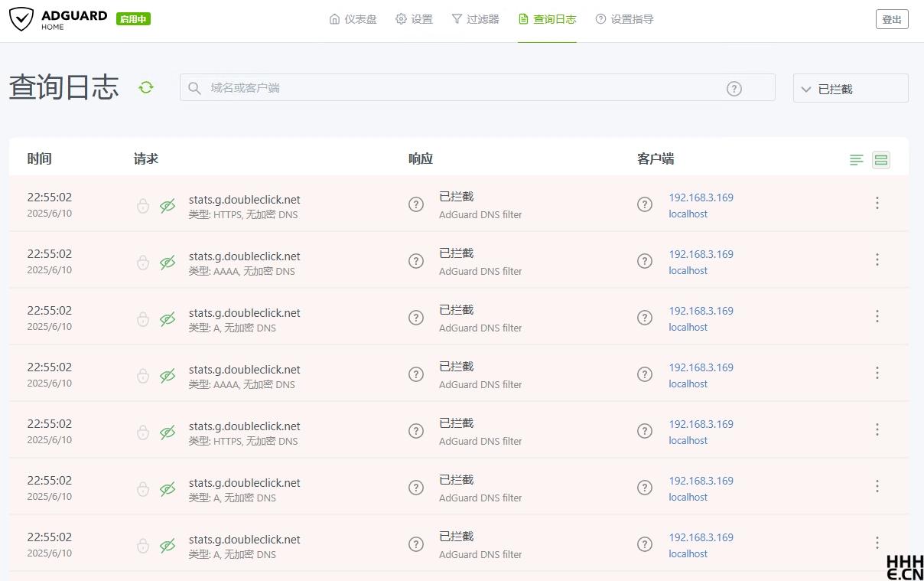Click the localhost link in the second row
The height and width of the screenshot is (581, 924).
pos(688,270)
